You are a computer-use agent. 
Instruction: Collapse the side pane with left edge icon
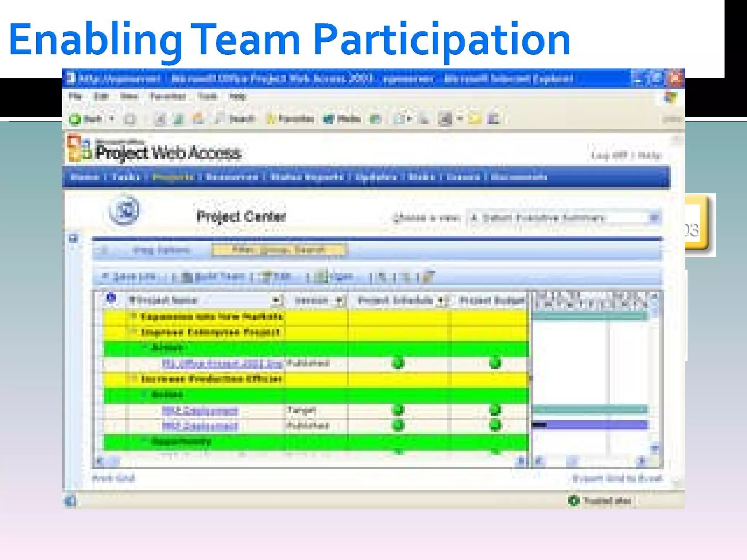pyautogui.click(x=73, y=238)
